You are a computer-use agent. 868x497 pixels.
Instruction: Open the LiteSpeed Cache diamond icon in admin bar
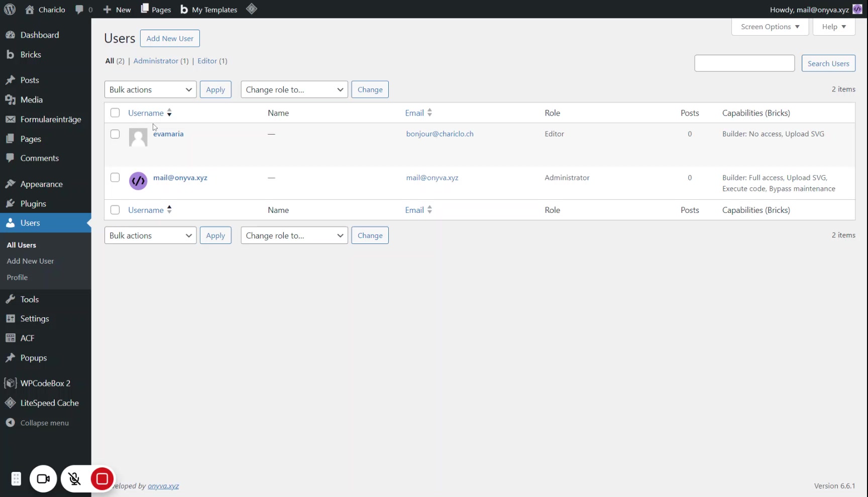[252, 9]
